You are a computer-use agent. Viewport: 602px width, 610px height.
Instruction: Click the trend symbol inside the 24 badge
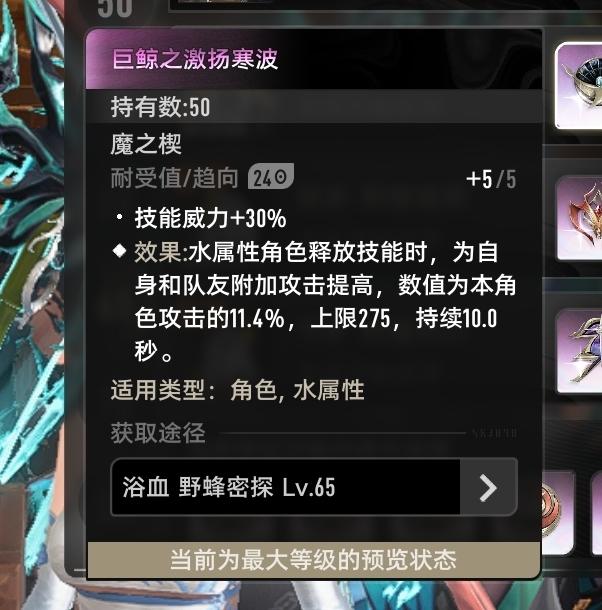pos(281,177)
